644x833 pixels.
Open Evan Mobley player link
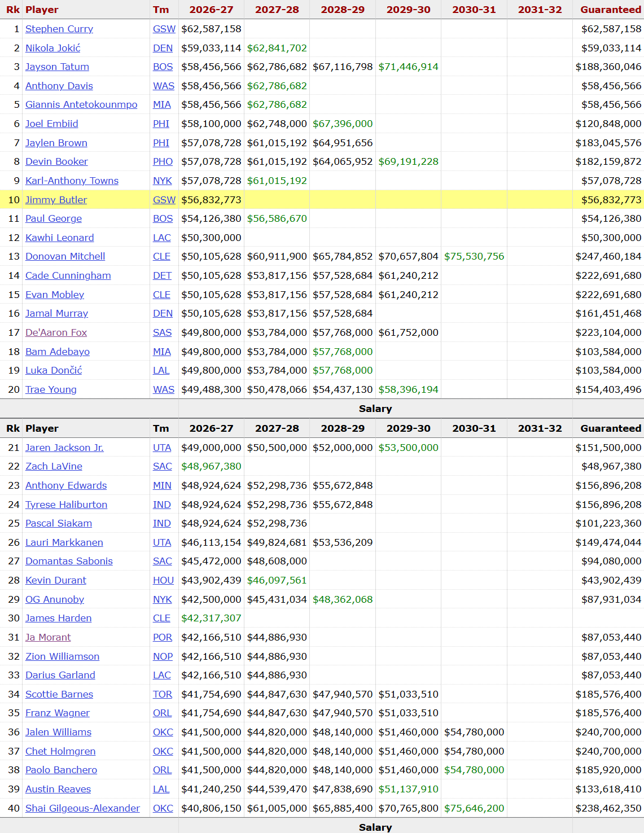(55, 295)
